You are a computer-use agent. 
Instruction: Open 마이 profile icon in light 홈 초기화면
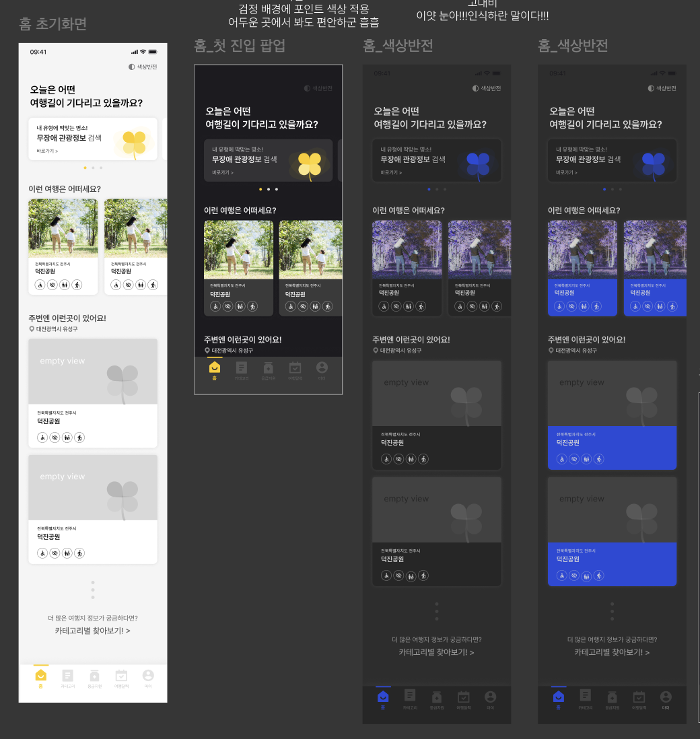point(148,675)
